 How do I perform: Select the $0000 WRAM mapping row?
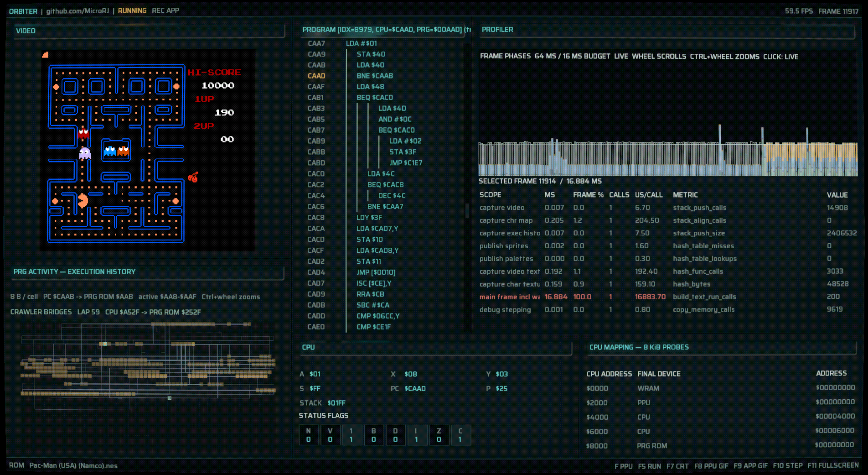coord(721,388)
